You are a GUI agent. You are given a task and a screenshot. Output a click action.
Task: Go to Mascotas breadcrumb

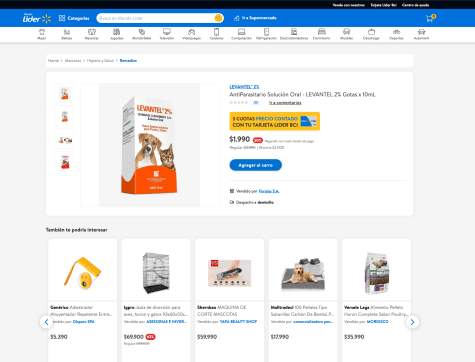coord(73,61)
